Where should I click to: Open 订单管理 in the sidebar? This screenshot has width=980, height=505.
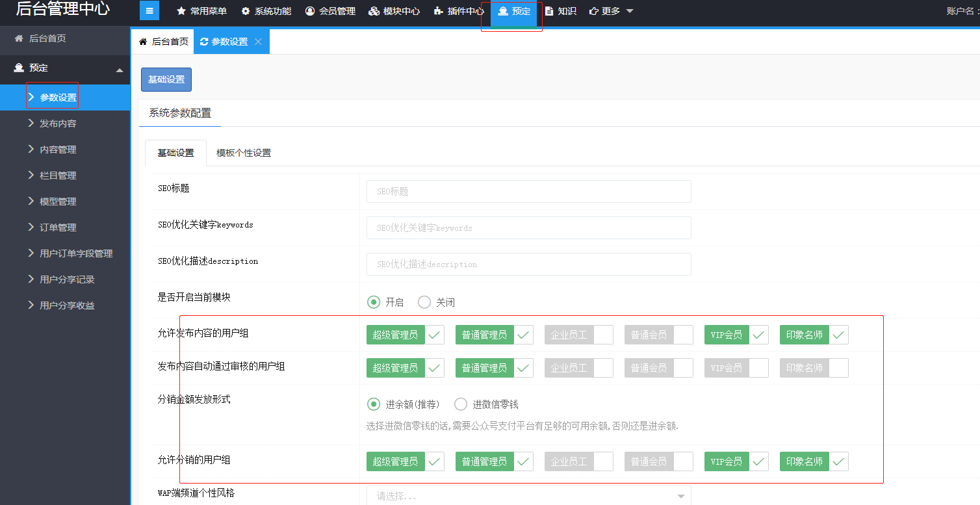[x=58, y=227]
